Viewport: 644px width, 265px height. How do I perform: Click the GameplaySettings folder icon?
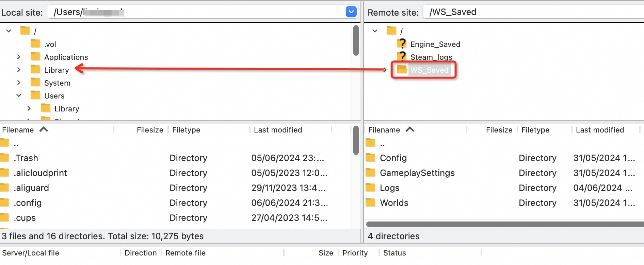[x=370, y=173]
